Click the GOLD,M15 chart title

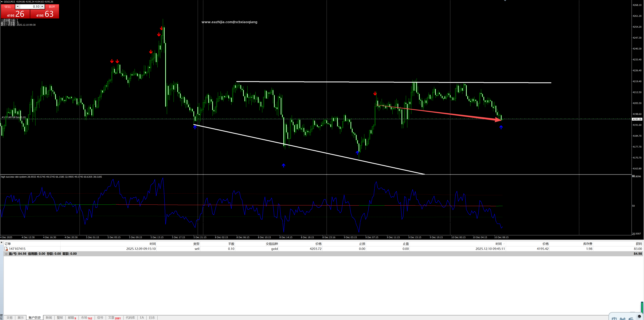coord(9,2)
